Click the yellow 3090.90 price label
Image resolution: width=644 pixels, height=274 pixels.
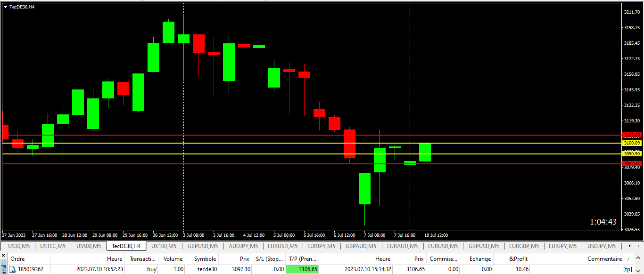tap(632, 154)
